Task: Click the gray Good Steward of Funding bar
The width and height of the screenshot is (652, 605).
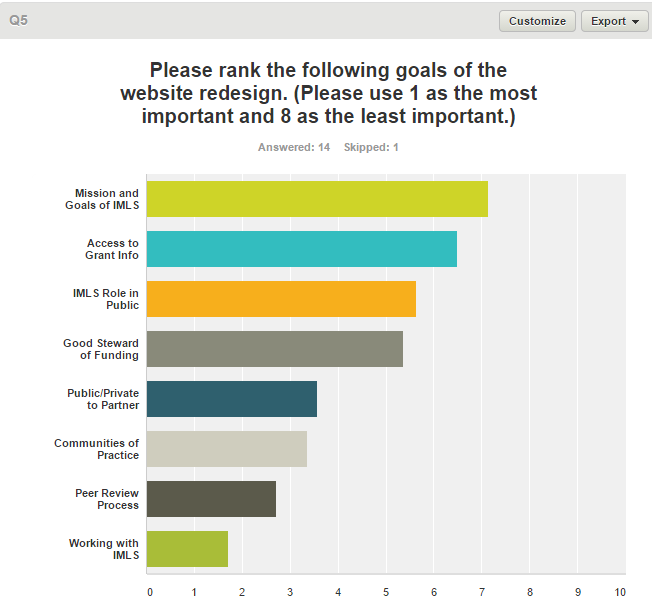Action: click(274, 349)
